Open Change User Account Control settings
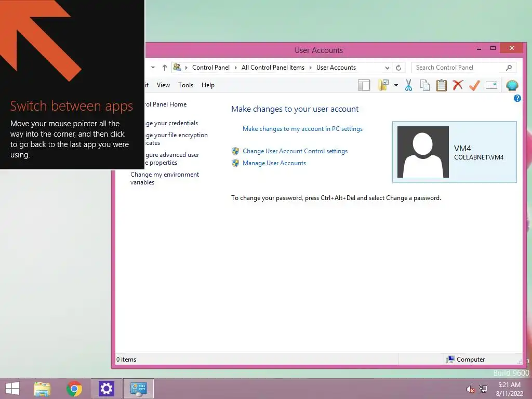532x399 pixels. (x=295, y=151)
